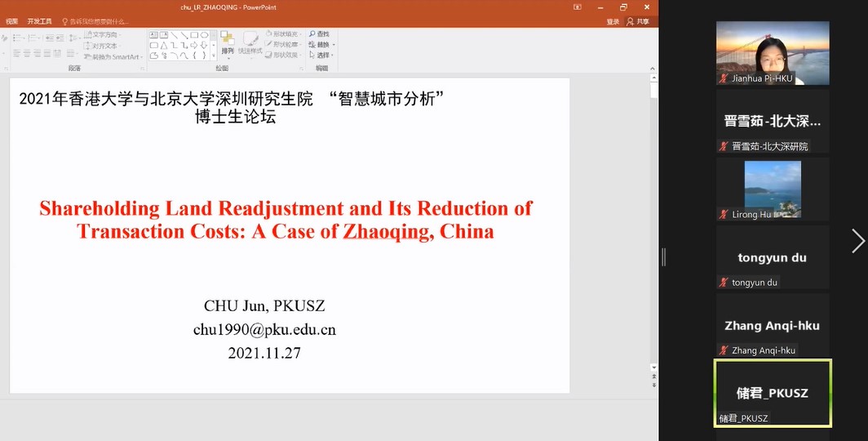This screenshot has height=441, width=868.
Task: Open the 视图 View ribbon tab
Action: pos(11,21)
